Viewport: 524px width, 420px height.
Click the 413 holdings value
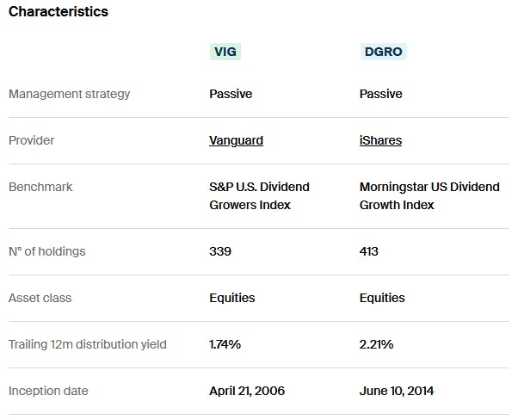(x=369, y=251)
